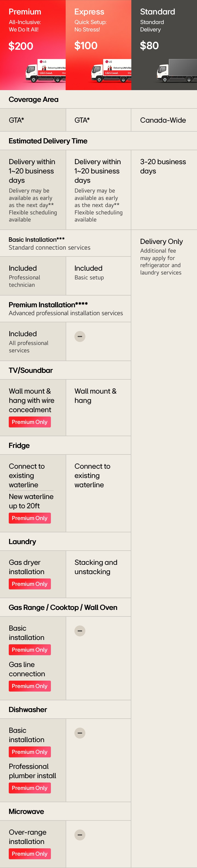Screen dimensions: 197x868
Task: Click the minus icon in Premium Installation row
Action: [80, 336]
